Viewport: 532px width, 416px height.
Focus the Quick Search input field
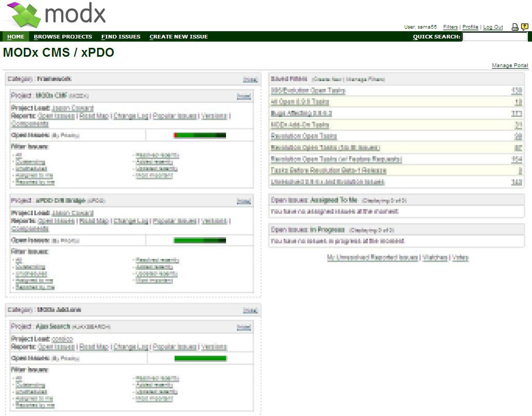click(495, 37)
